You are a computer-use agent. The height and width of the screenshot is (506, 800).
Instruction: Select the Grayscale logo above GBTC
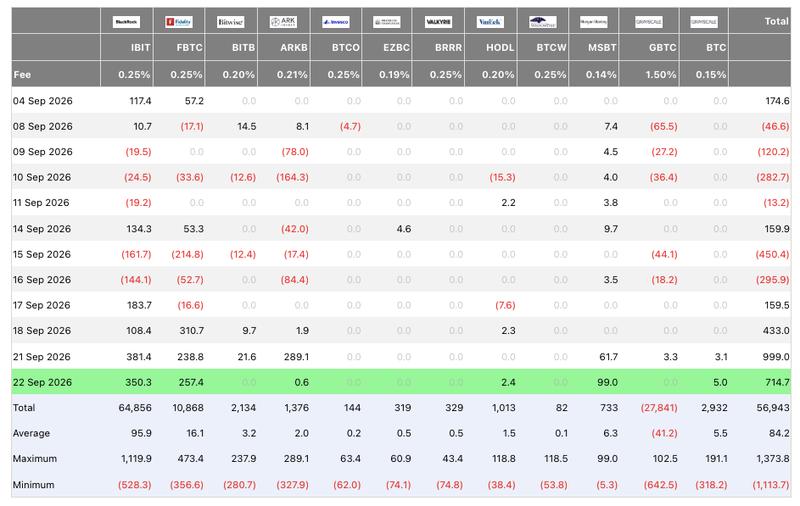(649, 22)
